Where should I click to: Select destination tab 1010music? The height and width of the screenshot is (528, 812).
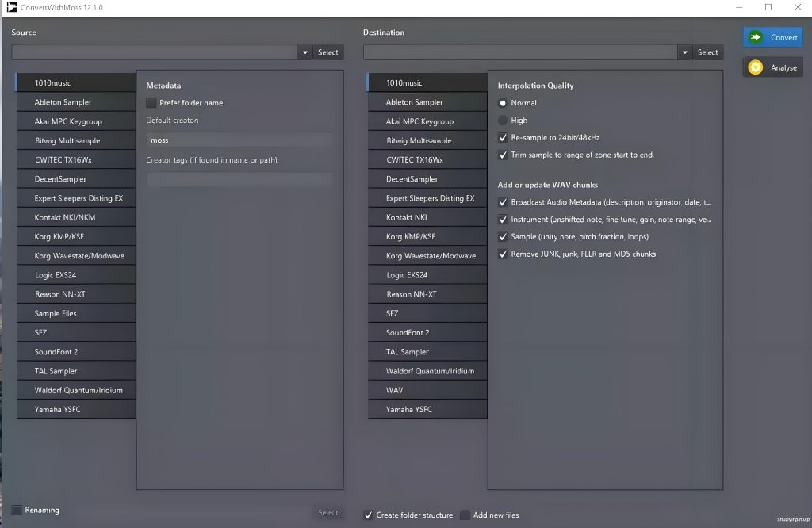[x=427, y=82]
